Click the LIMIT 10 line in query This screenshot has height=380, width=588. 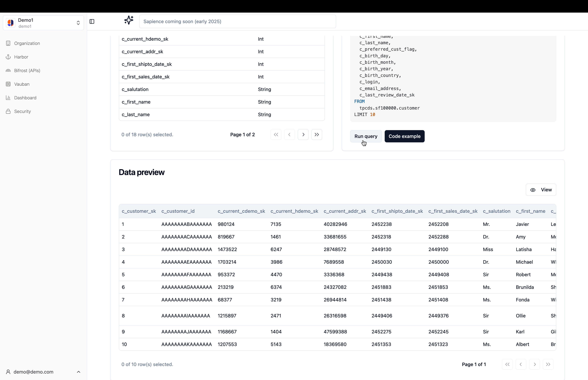click(x=364, y=114)
